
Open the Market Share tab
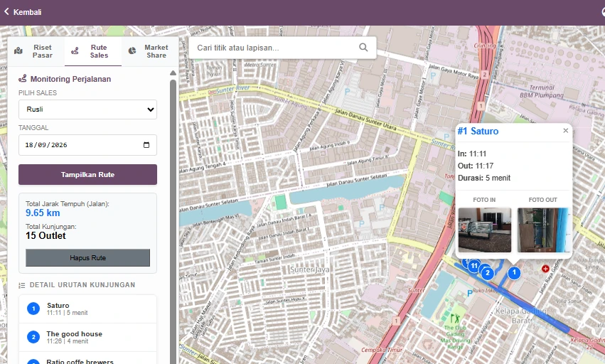[x=150, y=51]
